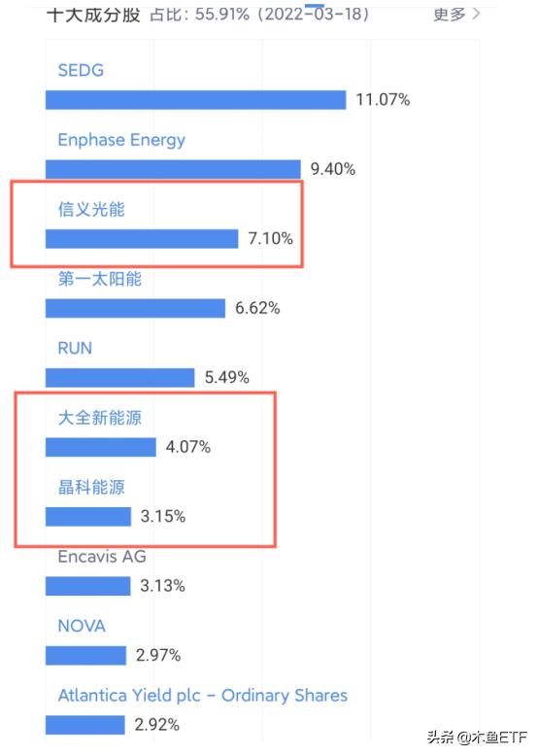Open 信义光能 stock entry

tap(91, 209)
